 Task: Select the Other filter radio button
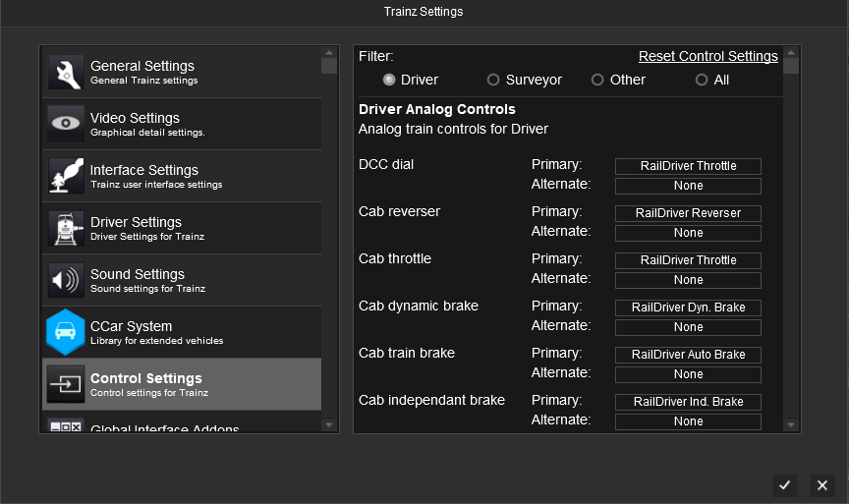tap(597, 81)
